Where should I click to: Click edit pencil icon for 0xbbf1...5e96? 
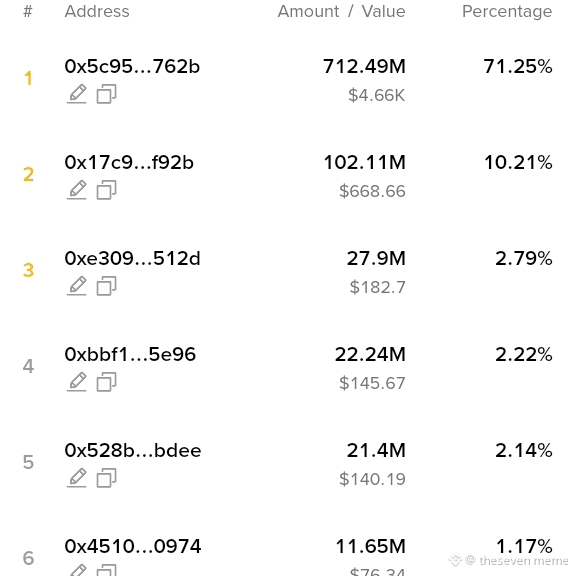(76, 382)
